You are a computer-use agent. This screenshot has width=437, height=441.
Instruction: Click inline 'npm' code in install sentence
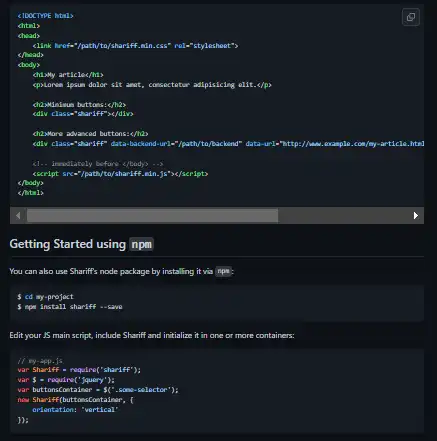click(x=223, y=271)
